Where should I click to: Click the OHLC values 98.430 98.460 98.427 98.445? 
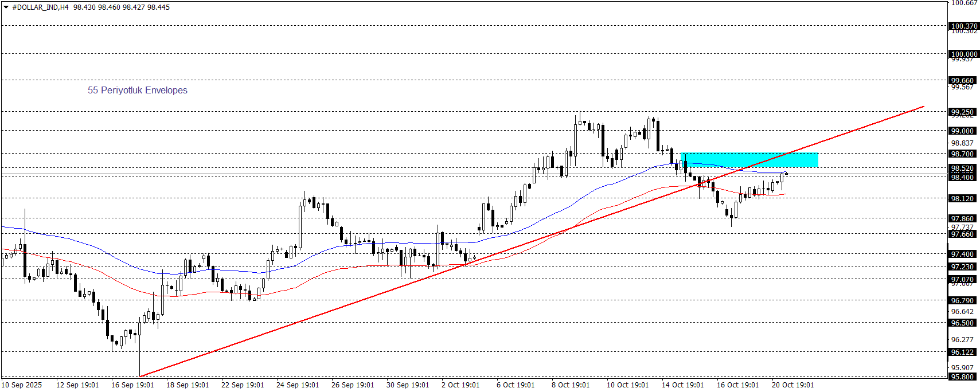pos(122,7)
